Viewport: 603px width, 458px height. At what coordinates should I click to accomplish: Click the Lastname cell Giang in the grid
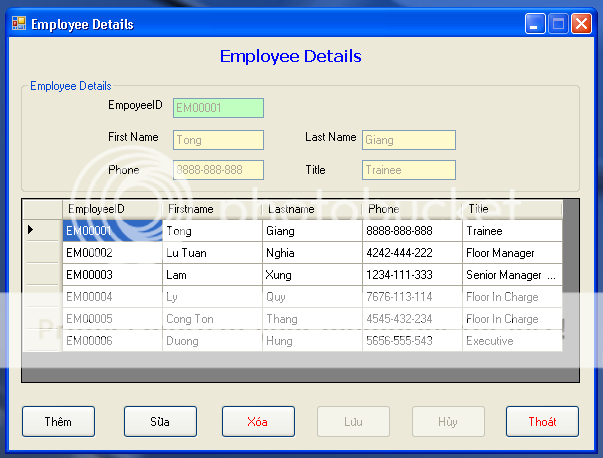312,231
